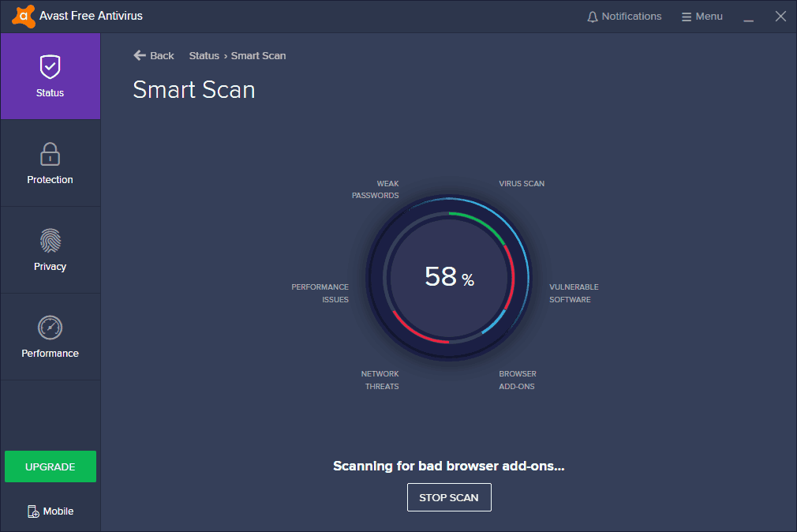The width and height of the screenshot is (797, 532).
Task: Expand the Browser Add-ons scan category
Action: coord(517,380)
